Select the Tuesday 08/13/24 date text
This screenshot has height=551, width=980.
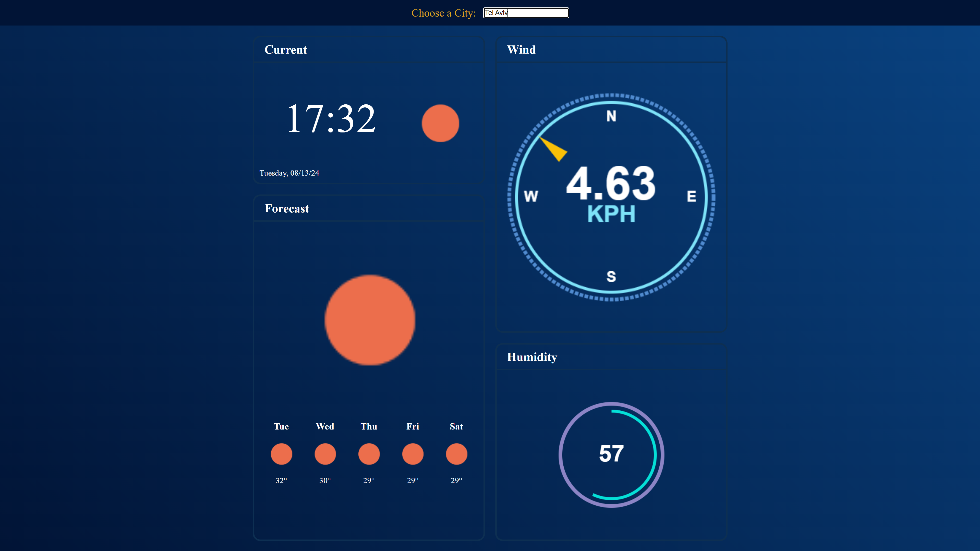coord(289,173)
